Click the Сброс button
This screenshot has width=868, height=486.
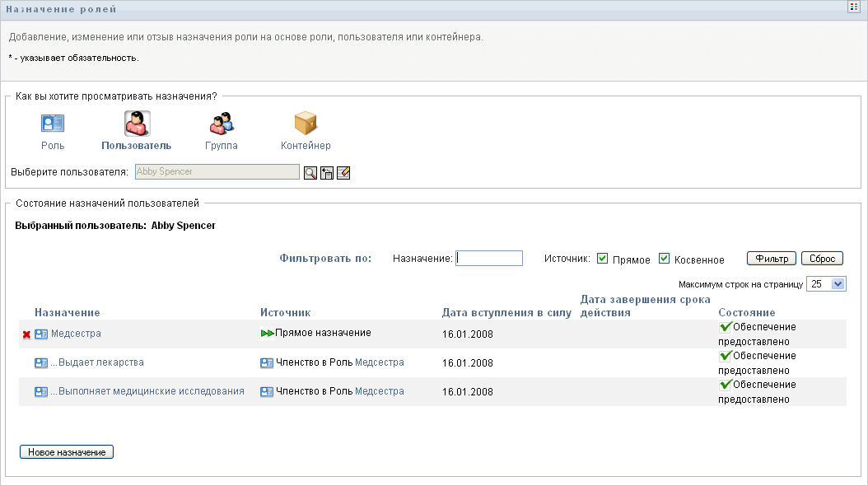pyautogui.click(x=822, y=259)
